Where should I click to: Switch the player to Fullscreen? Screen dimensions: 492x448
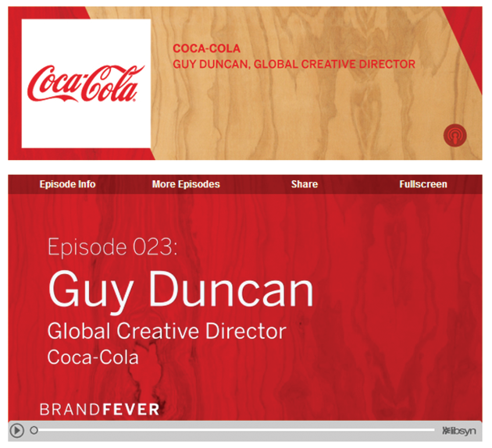[423, 184]
